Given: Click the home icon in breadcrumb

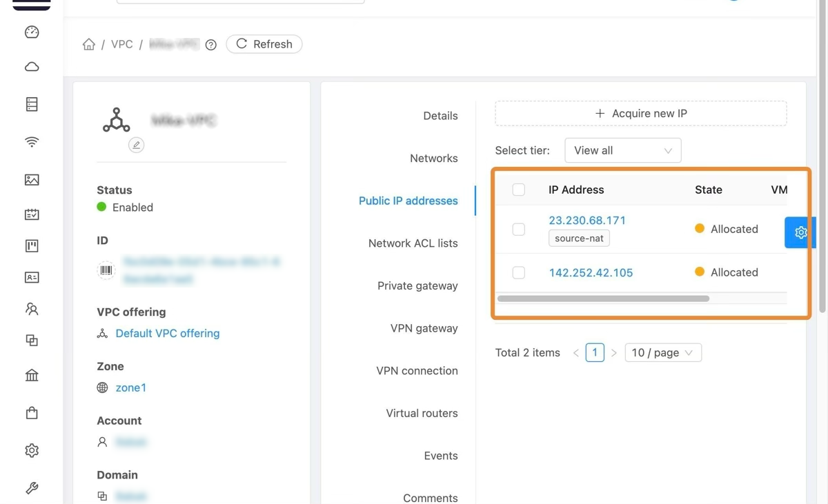Looking at the screenshot, I should [x=89, y=44].
